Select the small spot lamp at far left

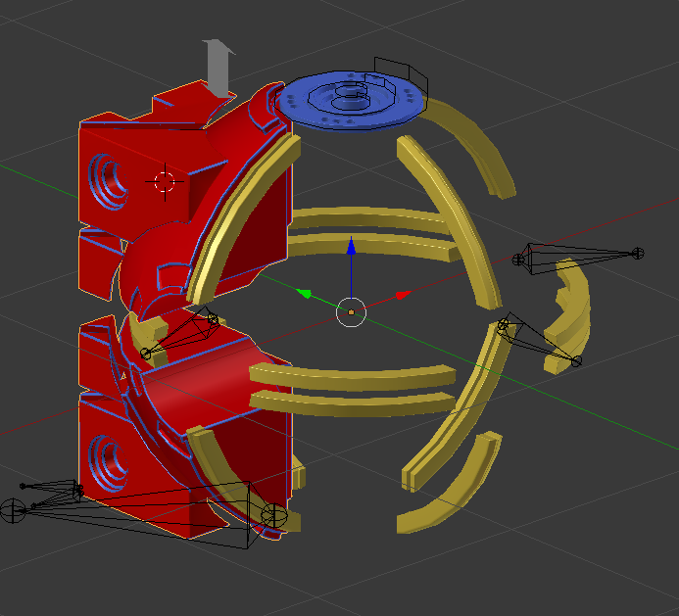pos(52,492)
